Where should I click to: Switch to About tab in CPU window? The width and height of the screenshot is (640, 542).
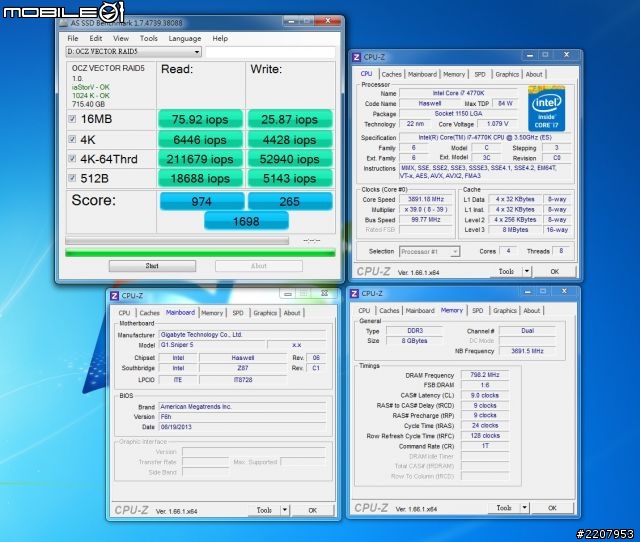(x=534, y=74)
